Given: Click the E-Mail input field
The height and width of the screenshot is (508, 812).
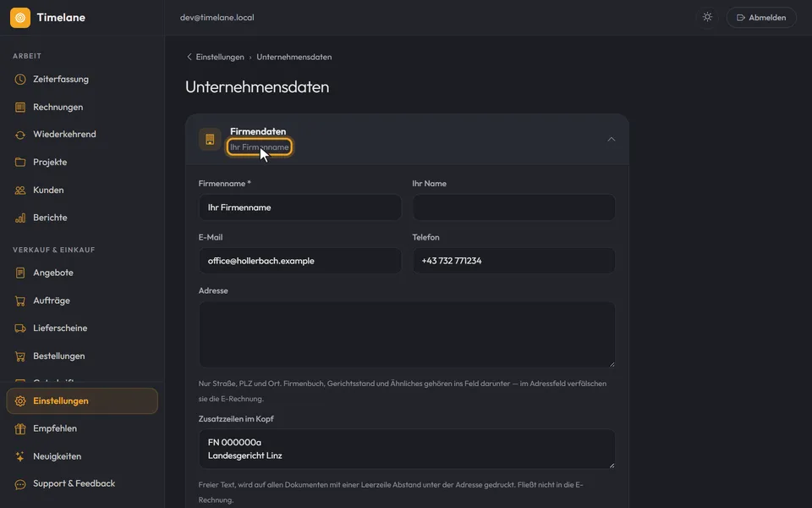Looking at the screenshot, I should point(299,261).
